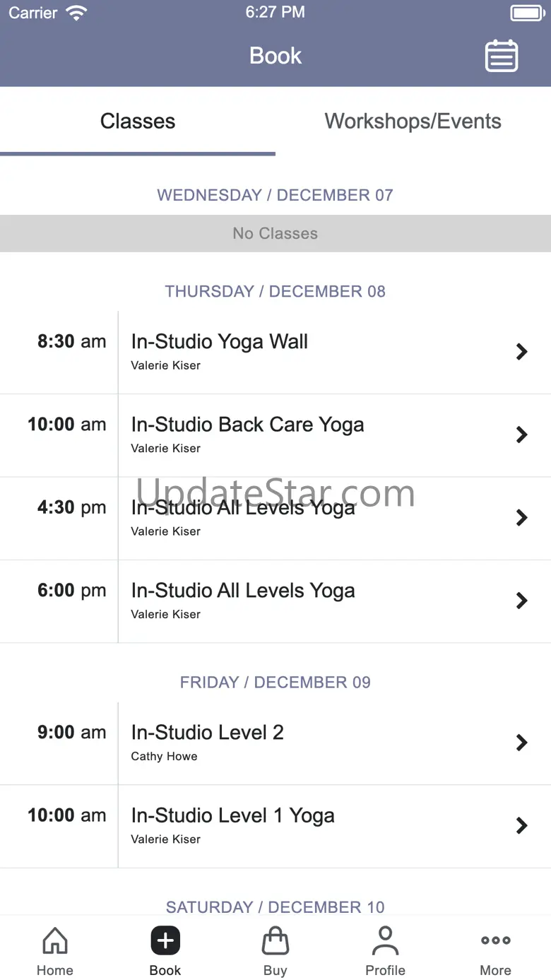
Task: Expand chevron for In-Studio Level 2
Action: click(x=522, y=743)
